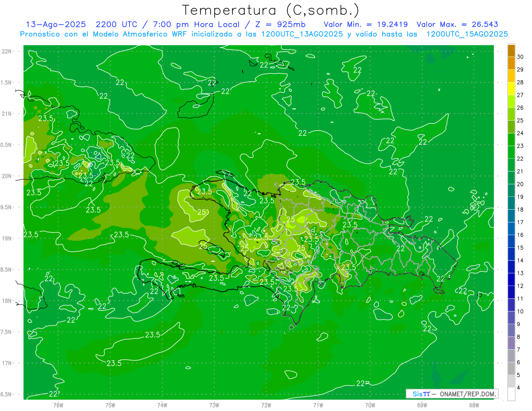The height and width of the screenshot is (411, 532).
Task: Click the '2200 UTC' time text
Action: 116,24
